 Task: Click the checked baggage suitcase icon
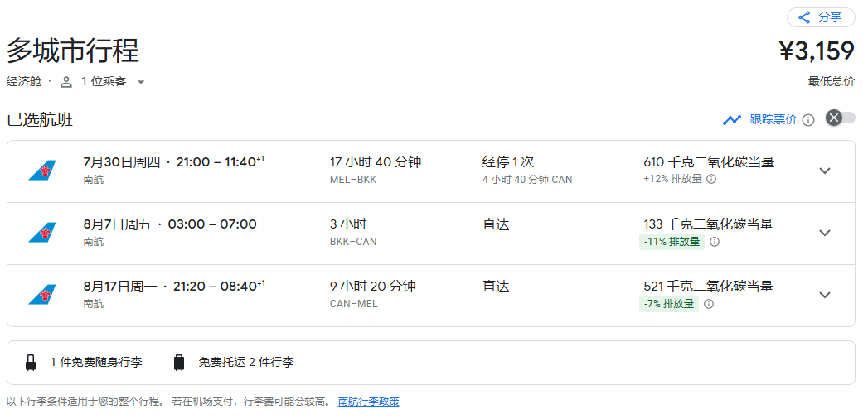[179, 363]
